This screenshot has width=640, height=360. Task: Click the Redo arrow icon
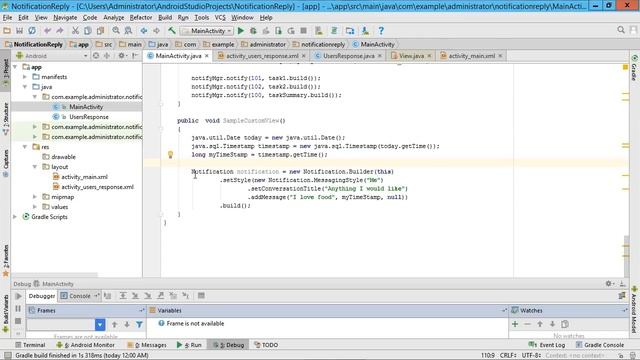coord(60,31)
